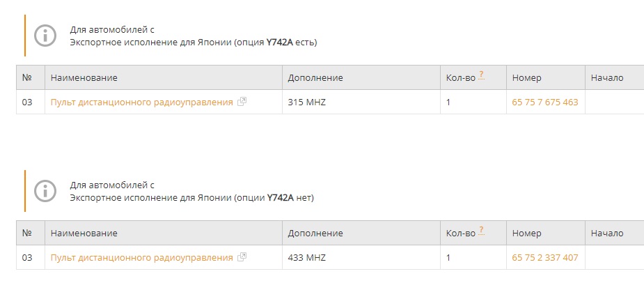Screen dimensions: 644x306
Task: Click 'Наименование' header above the 315 MHZ row
Action: (84, 78)
